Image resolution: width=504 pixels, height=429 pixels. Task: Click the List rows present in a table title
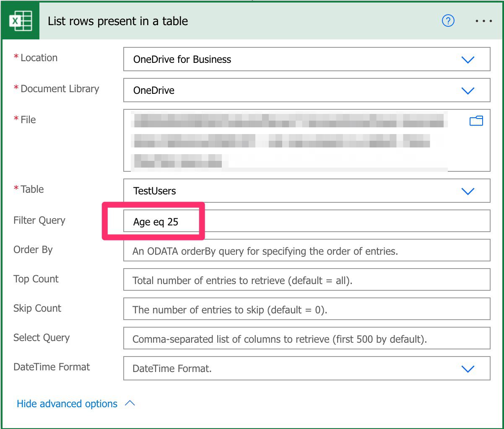(x=117, y=21)
